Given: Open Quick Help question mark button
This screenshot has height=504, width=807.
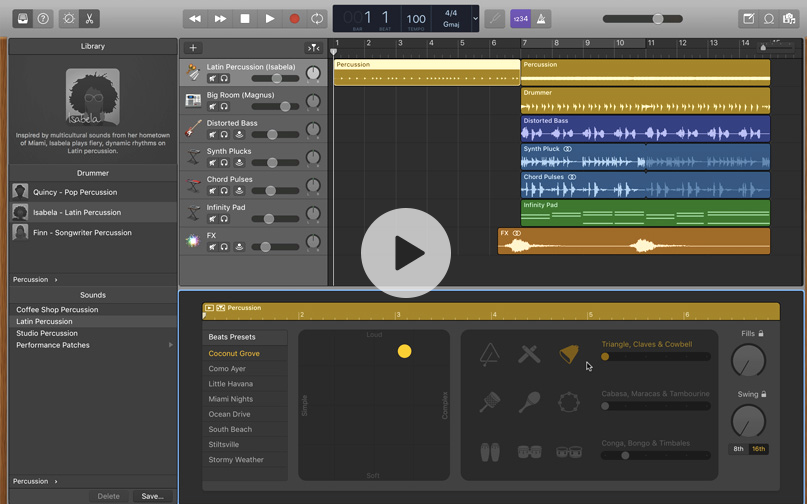Looking at the screenshot, I should [43, 19].
